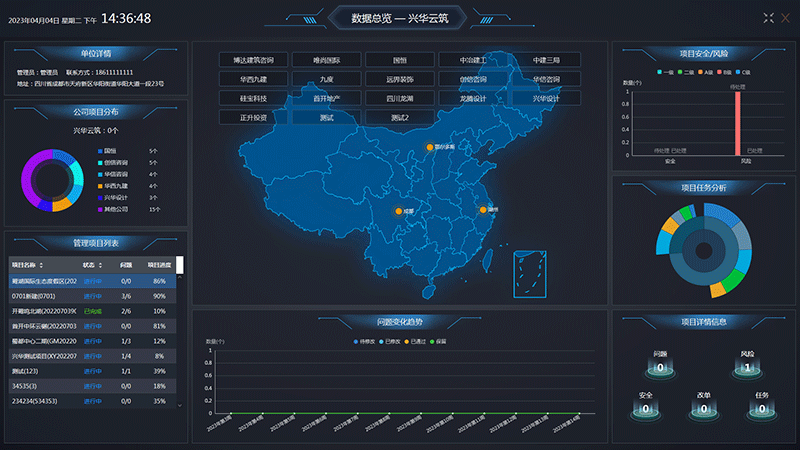The height and width of the screenshot is (450, 800).
Task: Click the 风险 counter badge icon
Action: tap(747, 368)
